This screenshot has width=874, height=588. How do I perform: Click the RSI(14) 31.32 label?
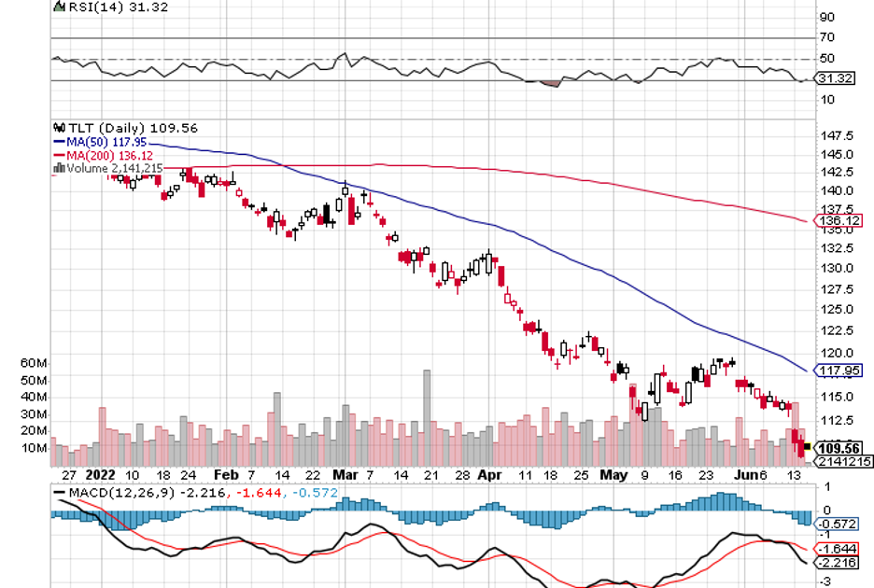point(119,7)
